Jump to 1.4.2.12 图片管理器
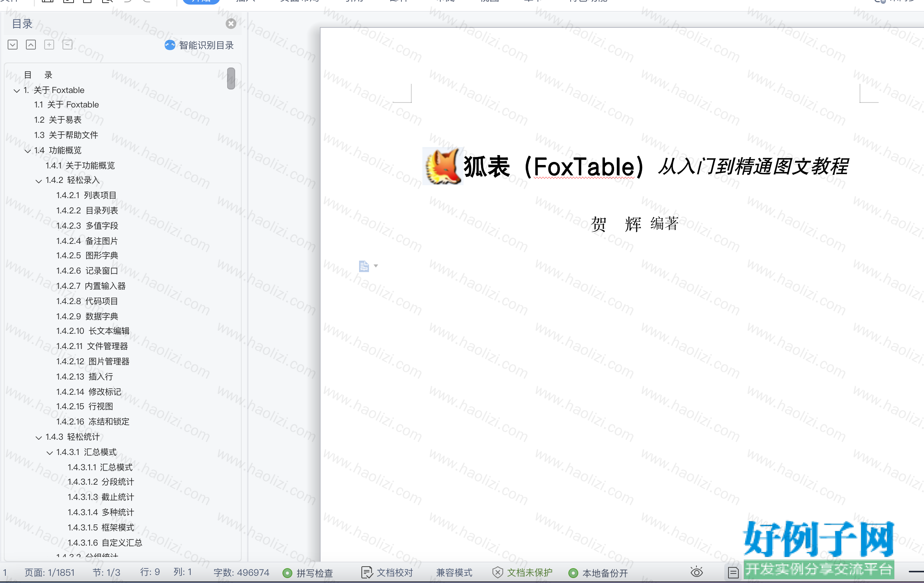 click(x=93, y=362)
